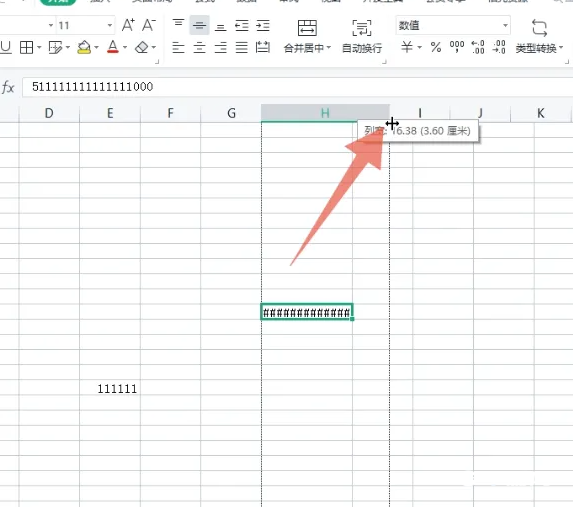The image size is (573, 507).
Task: Click the Type Conversion (类型转换) icon
Action: tap(539, 28)
